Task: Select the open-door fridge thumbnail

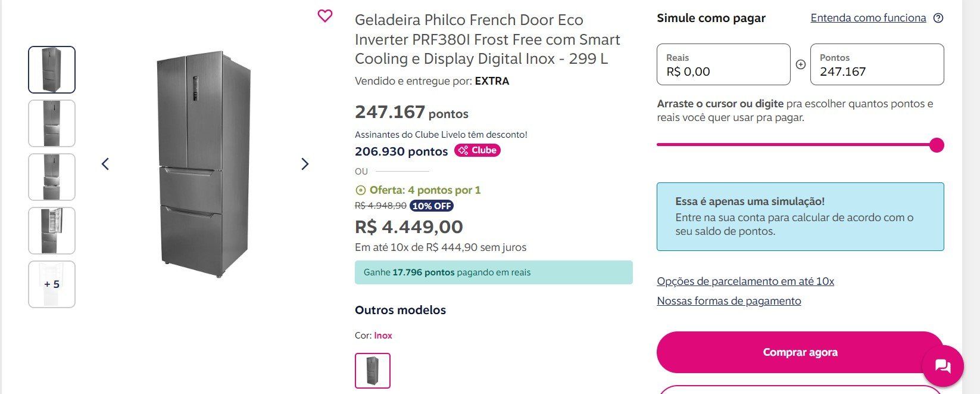Action: pyautogui.click(x=52, y=231)
